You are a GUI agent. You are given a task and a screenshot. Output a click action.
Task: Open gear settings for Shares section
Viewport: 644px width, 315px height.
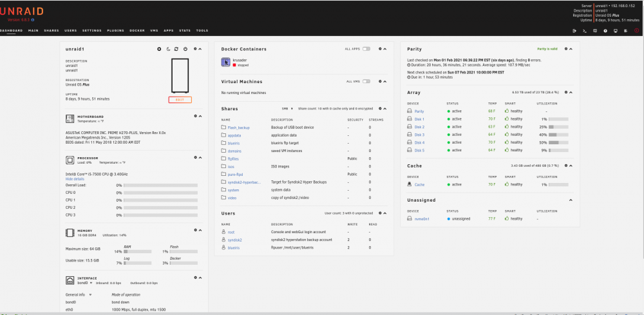tap(381, 108)
